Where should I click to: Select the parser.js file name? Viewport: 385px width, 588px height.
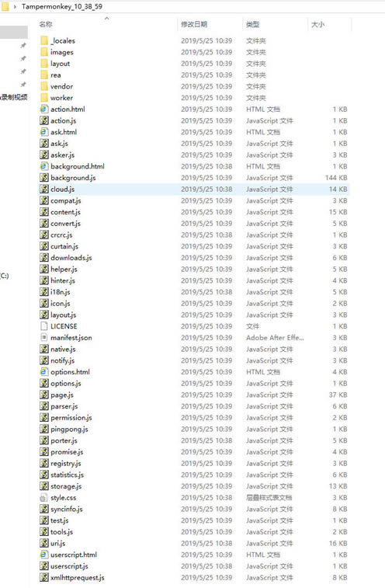(64, 406)
